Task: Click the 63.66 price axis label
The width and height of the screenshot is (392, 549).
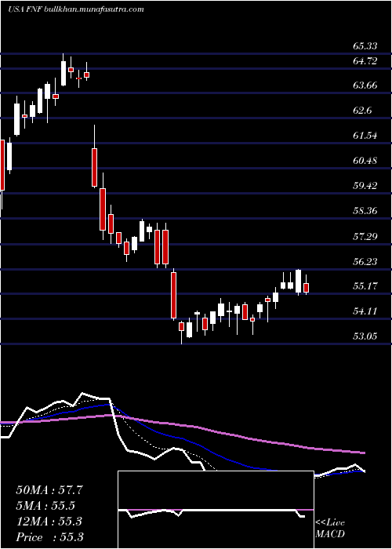Action: (x=365, y=85)
